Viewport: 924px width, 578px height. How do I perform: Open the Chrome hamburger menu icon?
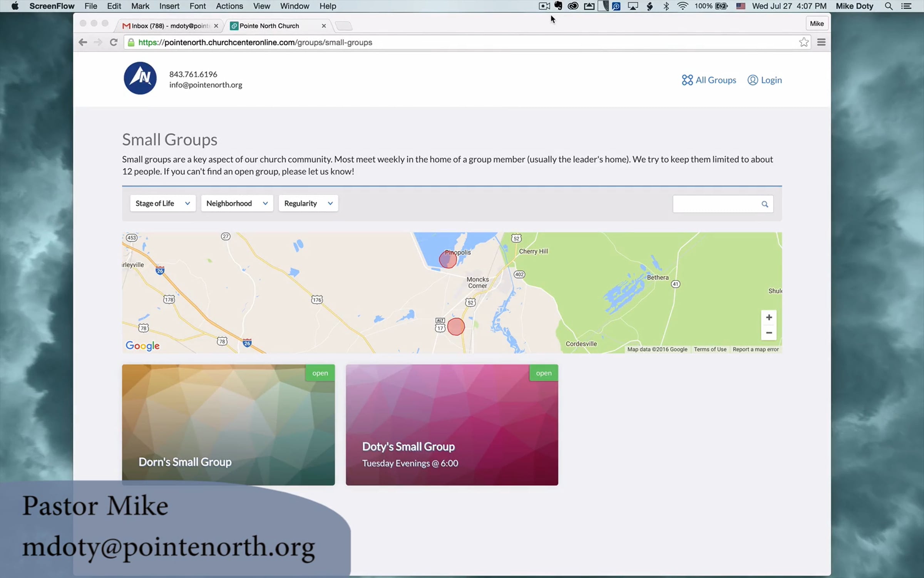pos(821,42)
